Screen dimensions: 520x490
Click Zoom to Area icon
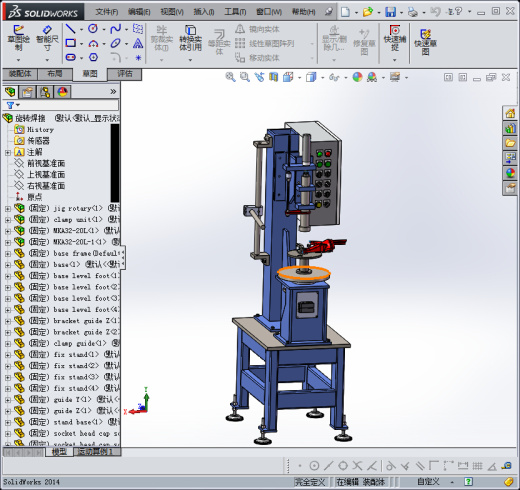pos(245,77)
